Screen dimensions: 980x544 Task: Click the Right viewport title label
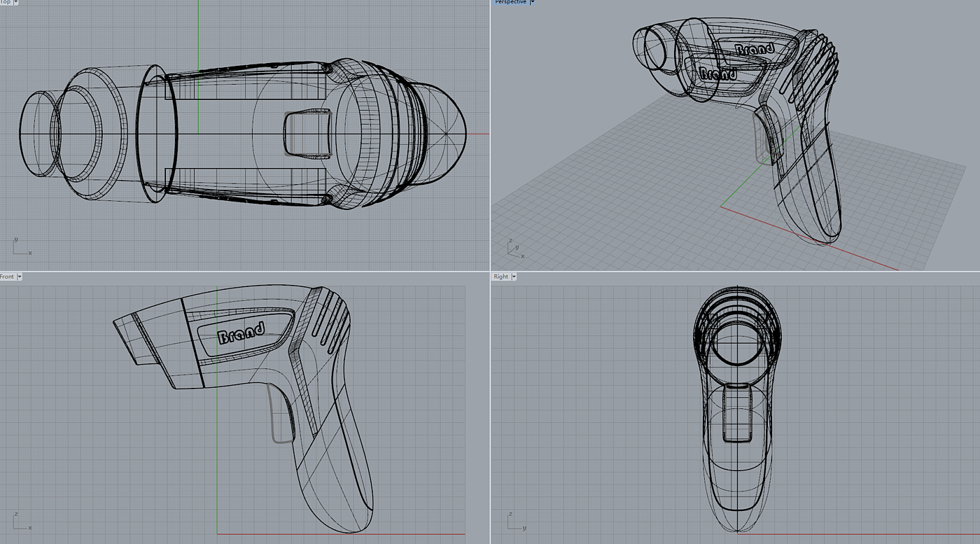click(x=501, y=277)
